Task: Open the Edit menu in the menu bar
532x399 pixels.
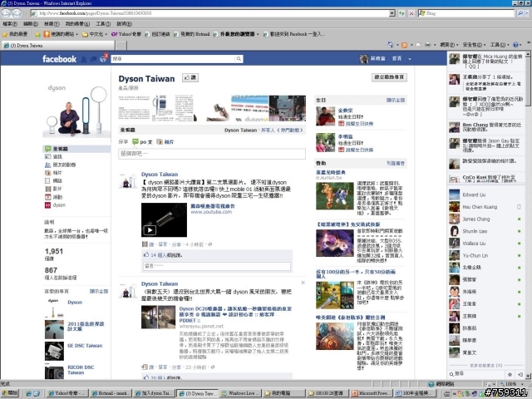Action: 30,24
